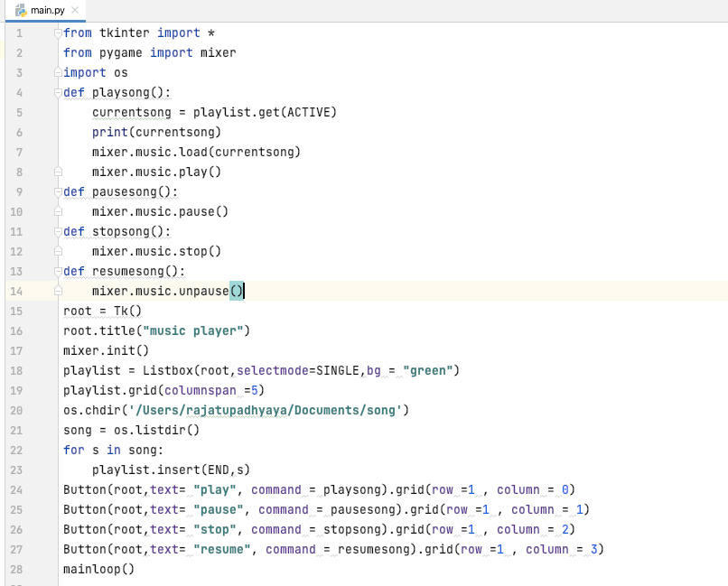The height and width of the screenshot is (586, 728).
Task: Select the main.py tab
Action: click(x=46, y=10)
